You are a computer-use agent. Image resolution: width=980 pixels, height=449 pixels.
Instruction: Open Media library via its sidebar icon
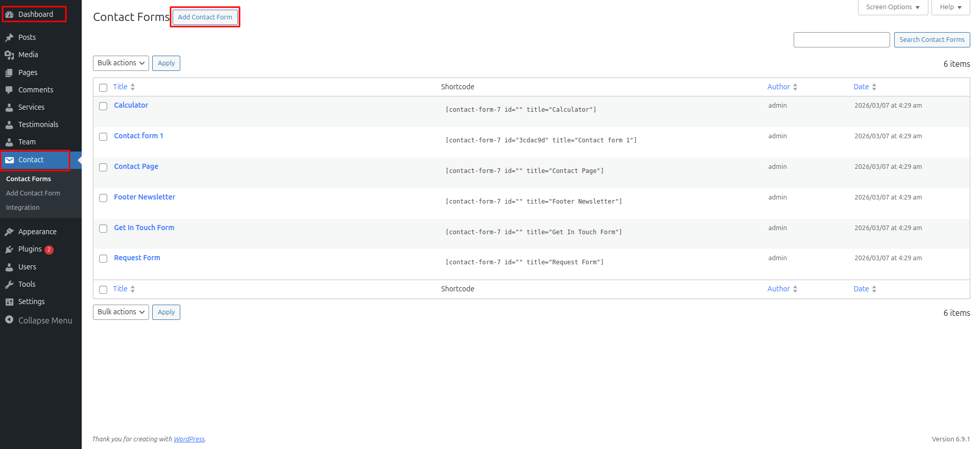(9, 55)
